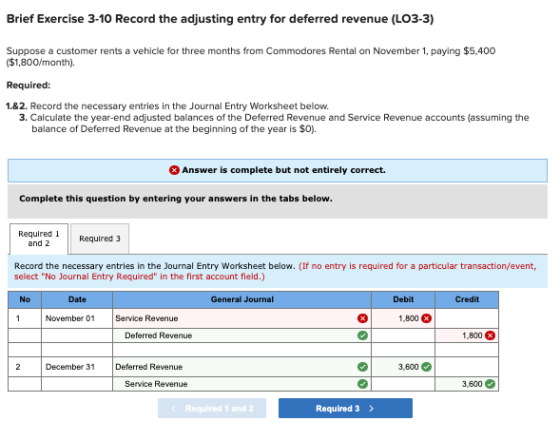Click the disabled Required 1 and 2 back button
The height and width of the screenshot is (440, 560).
tap(212, 408)
